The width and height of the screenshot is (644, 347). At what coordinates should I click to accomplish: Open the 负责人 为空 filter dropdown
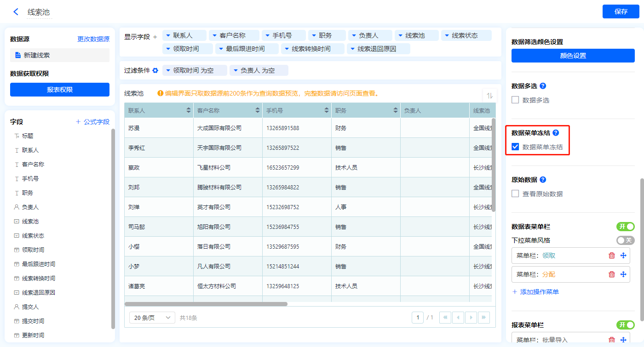(259, 70)
